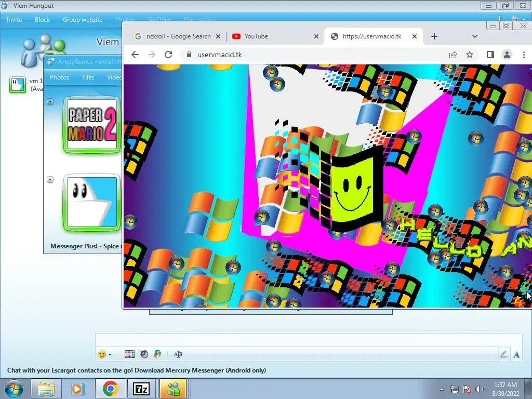The image size is (532, 399).
Task: Click the Paper Mario 2 display picture
Action: 92,125
